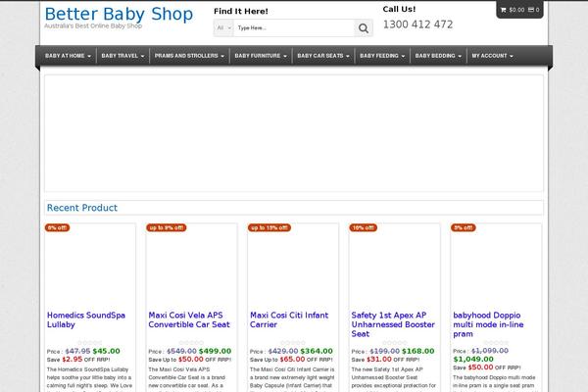Expand the Baby Bedding menu
The image size is (588, 392).
(x=438, y=56)
